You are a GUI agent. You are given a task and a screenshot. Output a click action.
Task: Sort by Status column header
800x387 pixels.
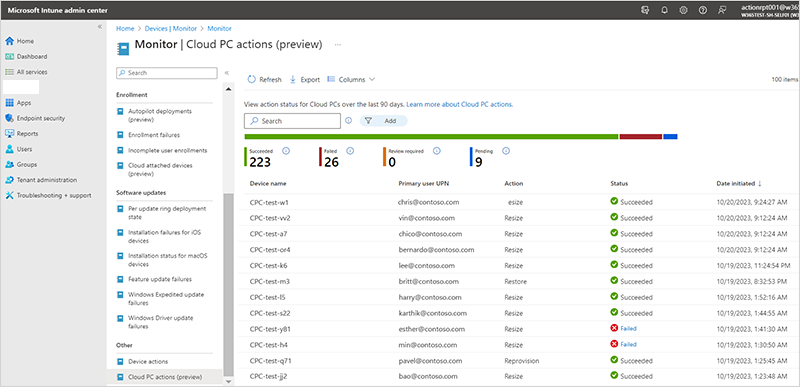(x=619, y=184)
